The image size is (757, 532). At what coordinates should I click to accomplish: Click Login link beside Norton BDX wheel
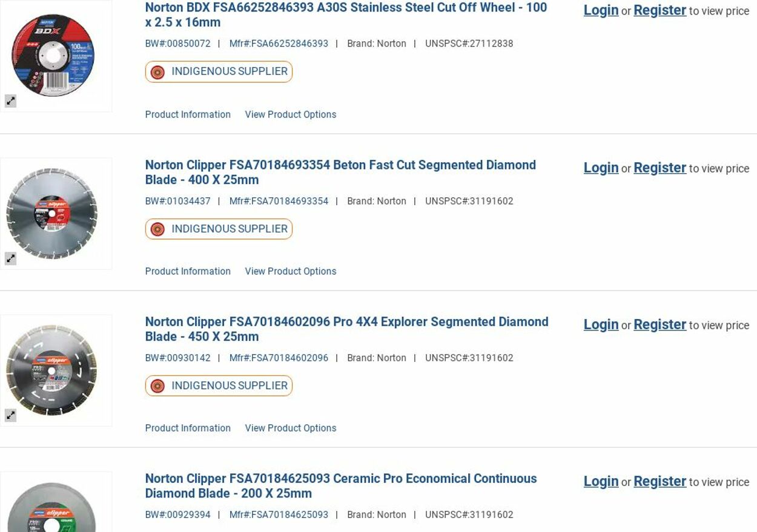(601, 10)
